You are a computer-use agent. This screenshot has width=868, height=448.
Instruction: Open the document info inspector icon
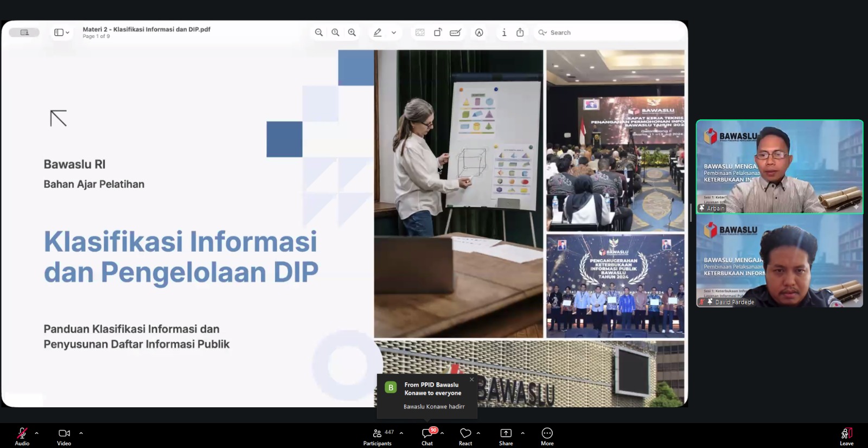[504, 33]
